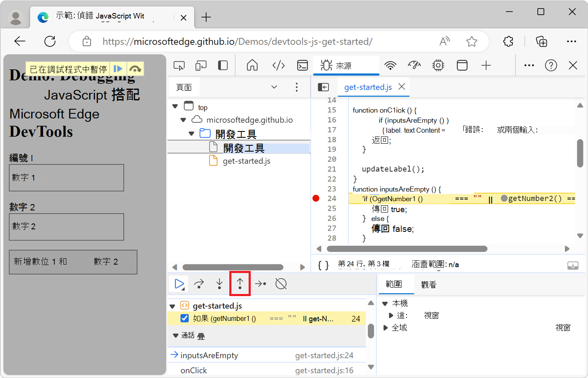Open get-started.js in file tree

click(x=247, y=161)
